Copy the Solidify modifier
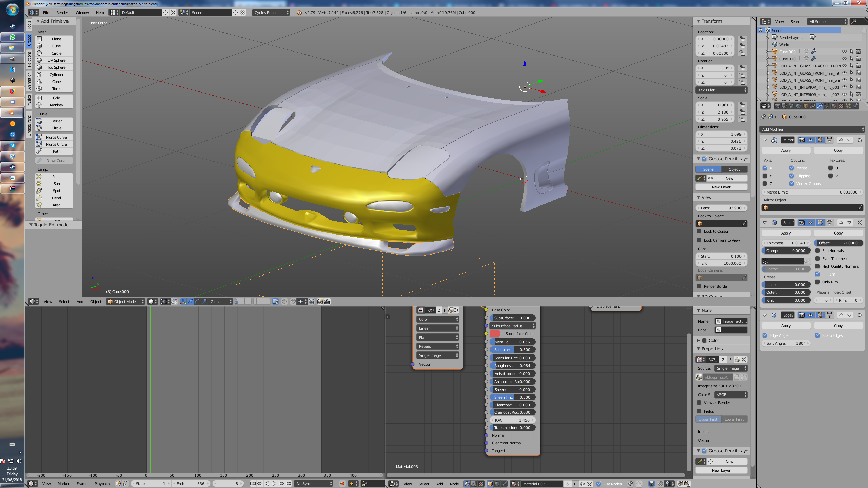Image resolution: width=868 pixels, height=488 pixels. 838,233
